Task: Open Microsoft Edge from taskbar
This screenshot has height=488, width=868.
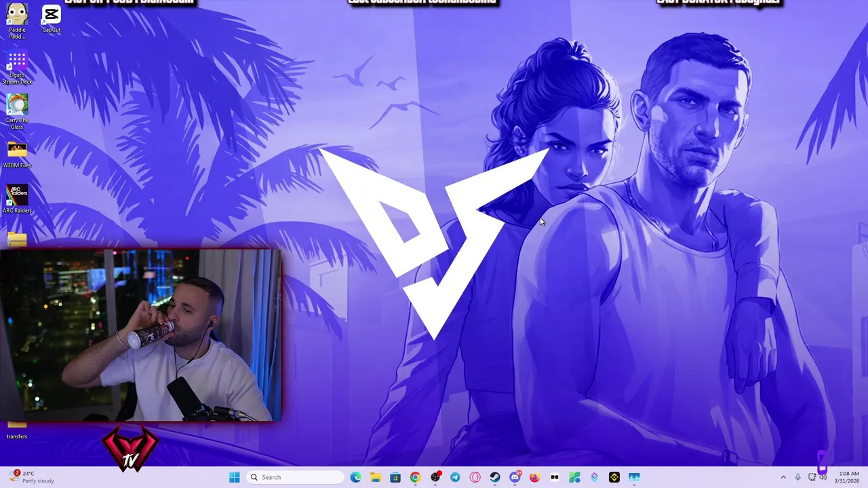Action: 355,477
